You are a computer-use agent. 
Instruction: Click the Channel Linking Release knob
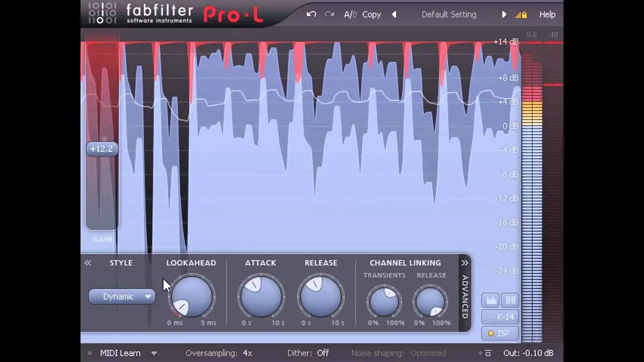pos(431,302)
